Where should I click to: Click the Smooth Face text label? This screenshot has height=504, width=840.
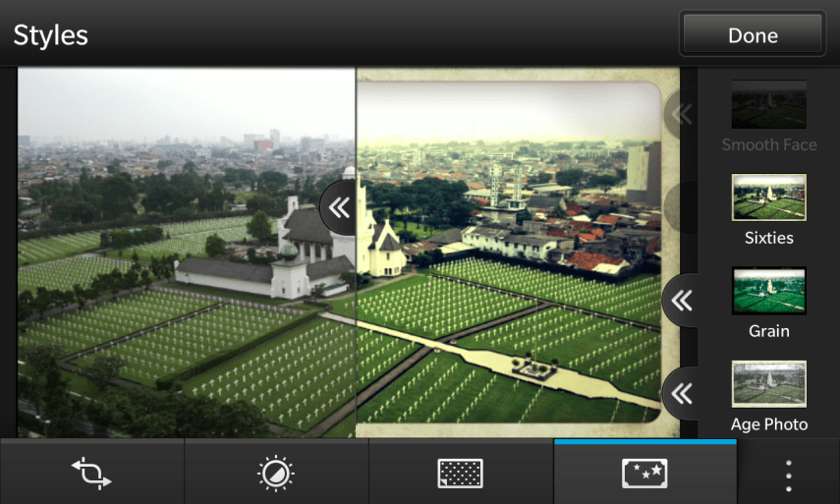[768, 144]
